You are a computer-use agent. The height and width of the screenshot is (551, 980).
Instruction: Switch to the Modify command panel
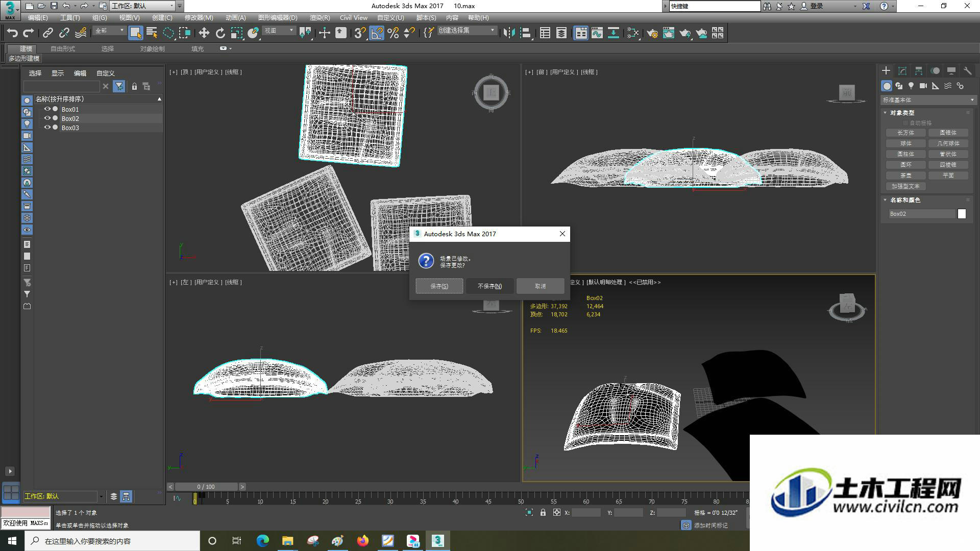(x=902, y=71)
